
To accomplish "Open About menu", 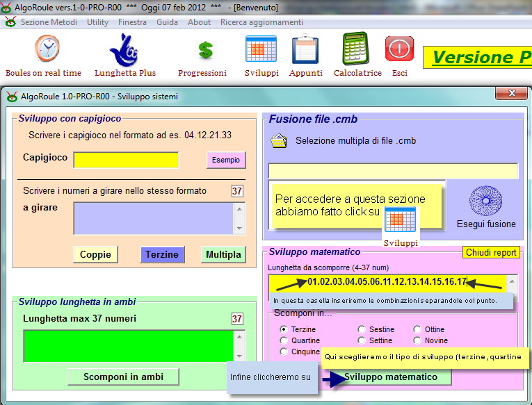I will pos(199,22).
